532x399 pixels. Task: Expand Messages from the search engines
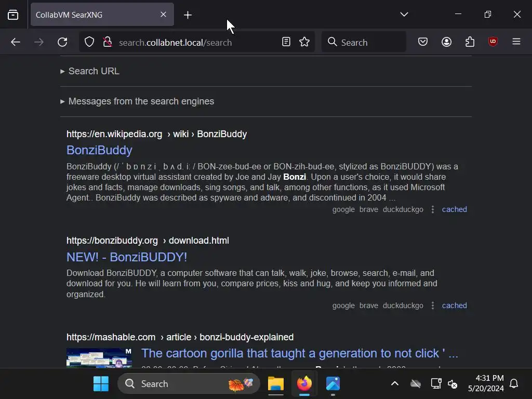click(137, 101)
